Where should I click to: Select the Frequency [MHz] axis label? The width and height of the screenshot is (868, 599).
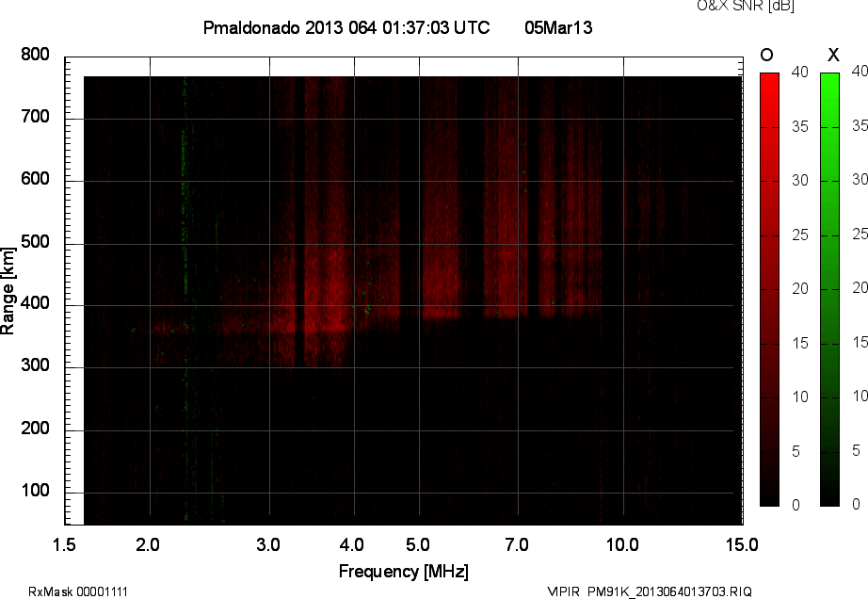point(403,572)
